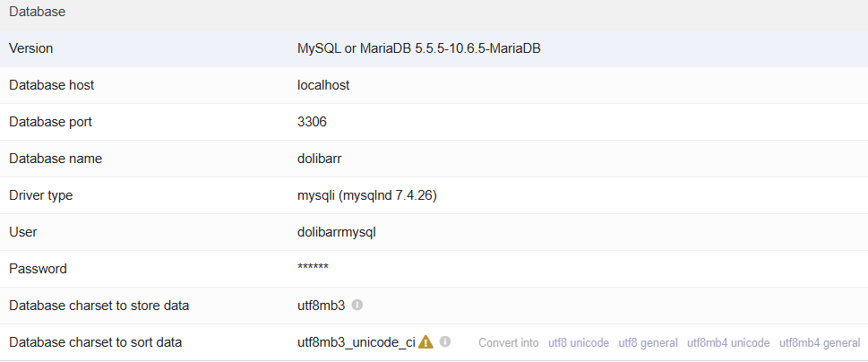Click the masked password asterisks
The height and width of the screenshot is (362, 868).
click(x=313, y=268)
